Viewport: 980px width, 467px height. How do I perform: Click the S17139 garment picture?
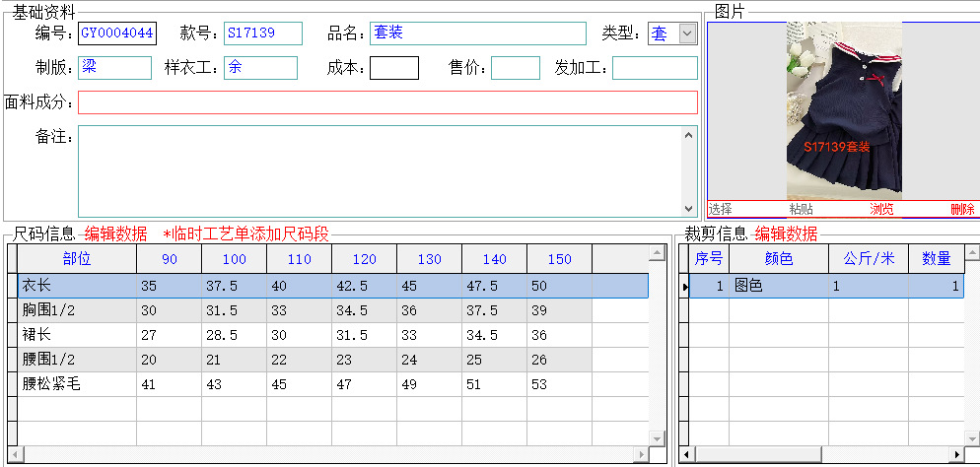tap(844, 110)
